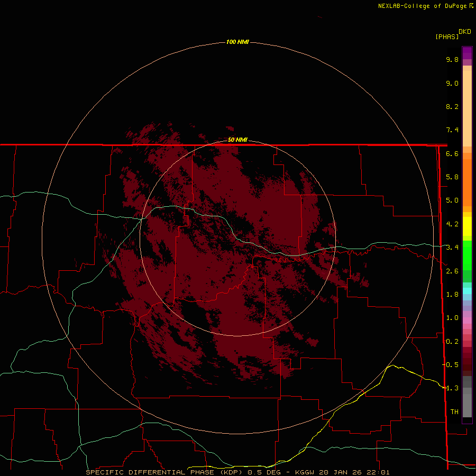The height and width of the screenshot is (476, 476).
Task: Click the [PHAS] legend unit label
Action: click(x=447, y=36)
